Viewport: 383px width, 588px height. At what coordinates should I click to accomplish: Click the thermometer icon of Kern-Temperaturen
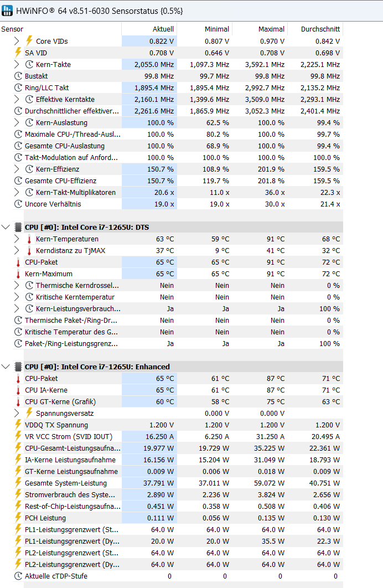click(29, 239)
